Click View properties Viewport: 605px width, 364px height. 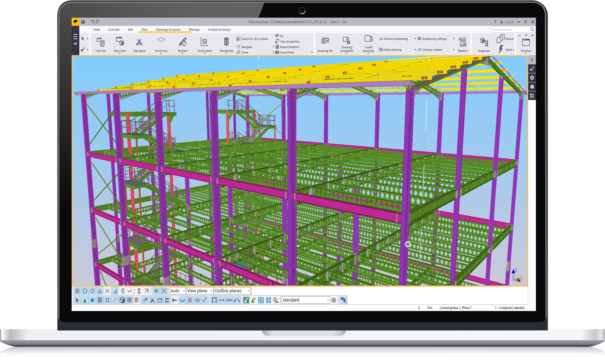287,42
